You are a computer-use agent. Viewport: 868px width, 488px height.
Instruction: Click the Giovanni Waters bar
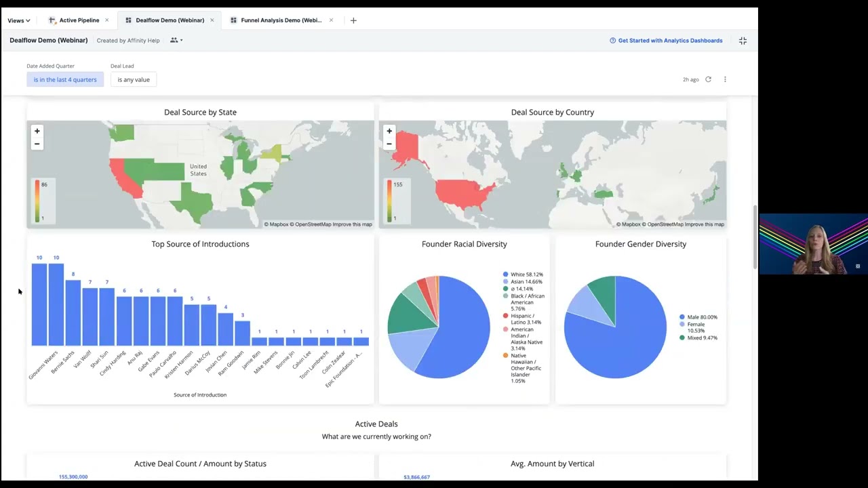(x=39, y=304)
